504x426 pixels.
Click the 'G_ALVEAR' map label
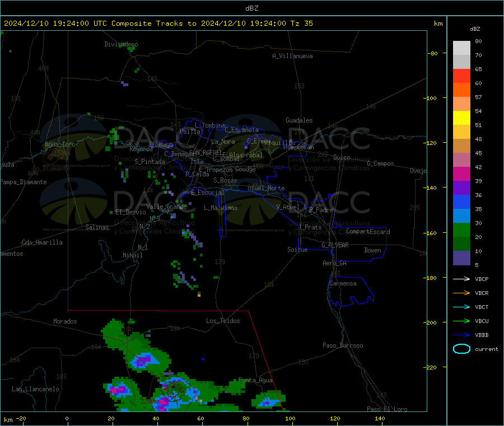point(335,245)
